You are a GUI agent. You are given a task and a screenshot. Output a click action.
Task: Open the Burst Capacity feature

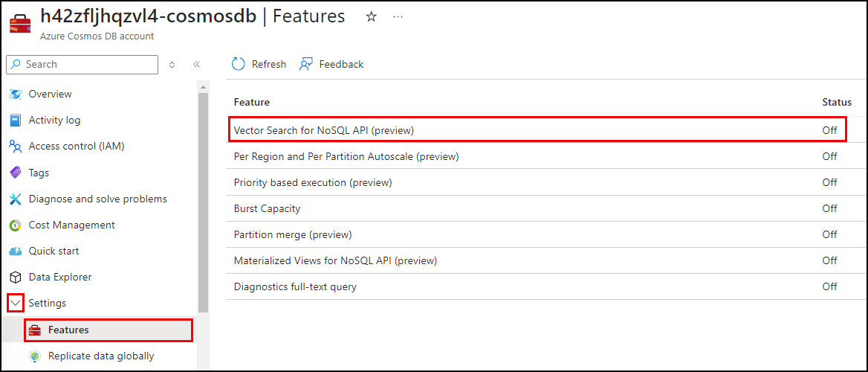267,208
